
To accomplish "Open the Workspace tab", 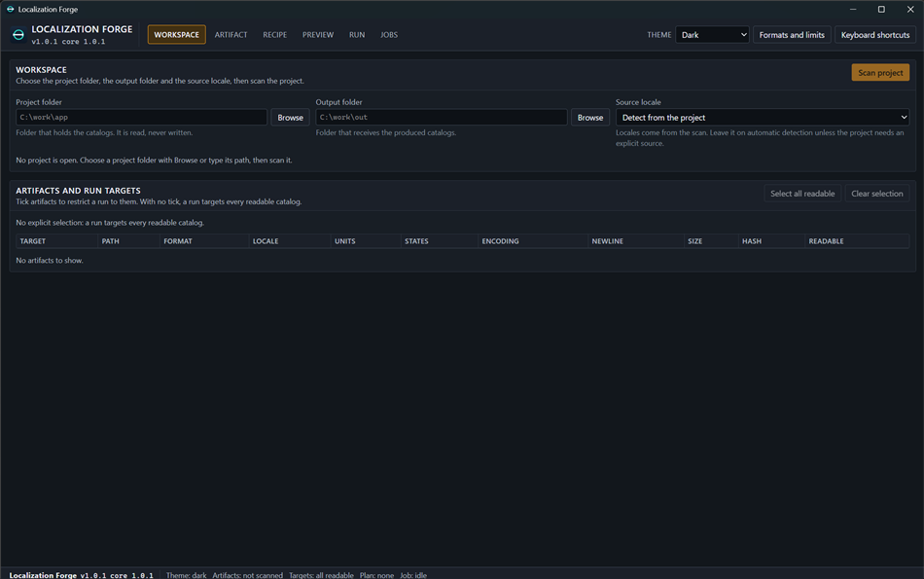I will click(176, 35).
